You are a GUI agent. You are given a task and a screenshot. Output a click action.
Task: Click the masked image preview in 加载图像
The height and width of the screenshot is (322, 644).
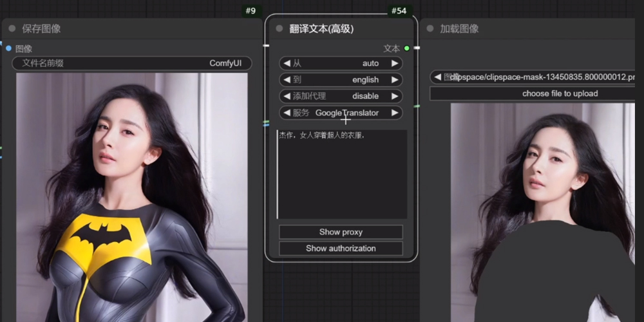[542, 213]
